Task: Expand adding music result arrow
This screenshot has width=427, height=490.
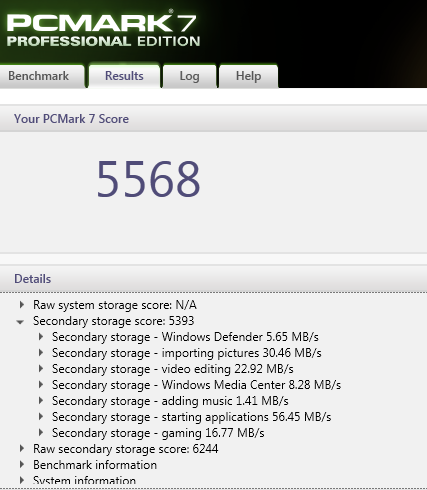Action: 41,401
